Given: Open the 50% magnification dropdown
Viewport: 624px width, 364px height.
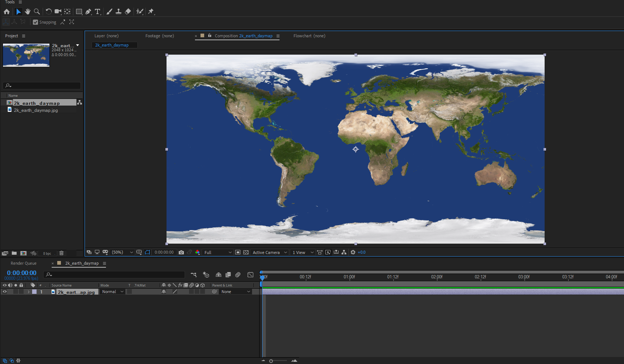Looking at the screenshot, I should pyautogui.click(x=123, y=253).
